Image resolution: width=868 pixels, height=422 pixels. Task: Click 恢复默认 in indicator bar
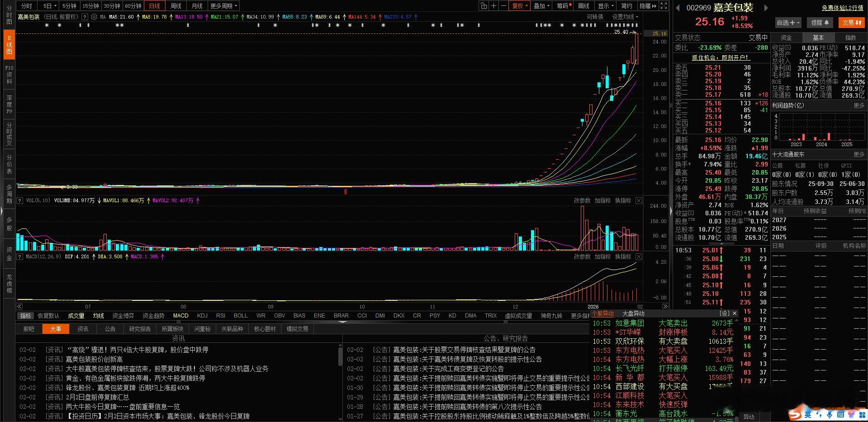pyautogui.click(x=48, y=316)
